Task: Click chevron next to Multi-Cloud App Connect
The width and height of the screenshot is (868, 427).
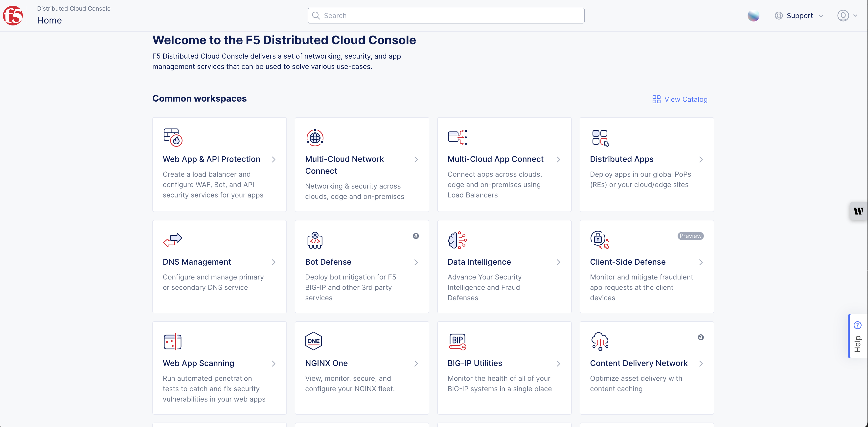Action: point(558,160)
